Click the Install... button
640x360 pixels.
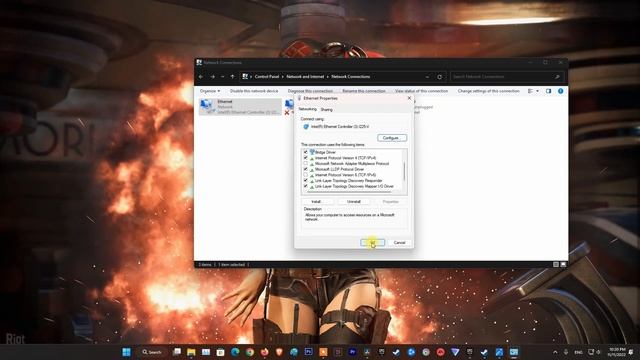tap(317, 202)
